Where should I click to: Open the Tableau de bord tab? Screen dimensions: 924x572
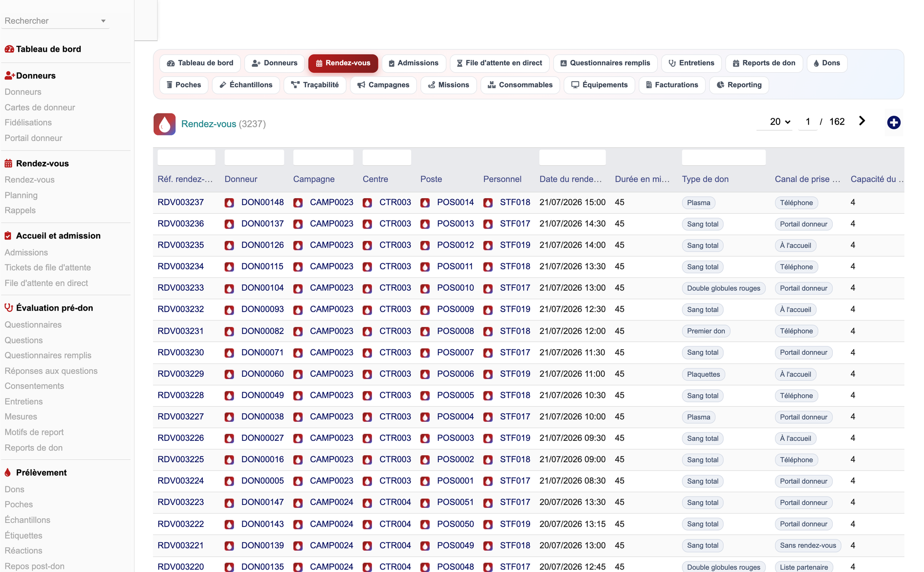pos(200,63)
